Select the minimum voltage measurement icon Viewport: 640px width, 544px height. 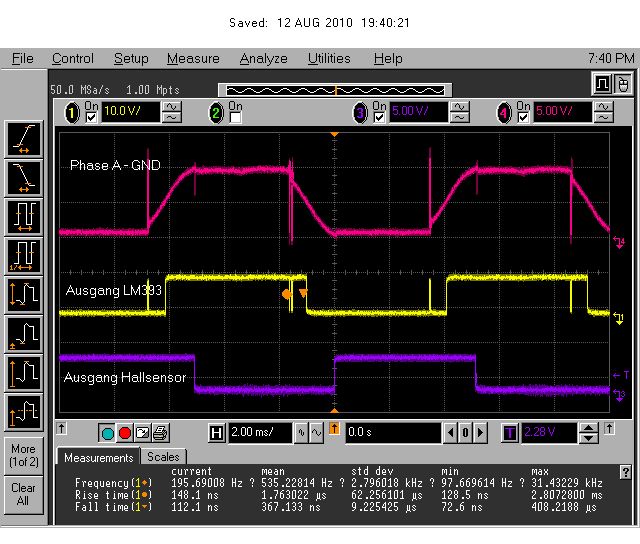pos(24,334)
